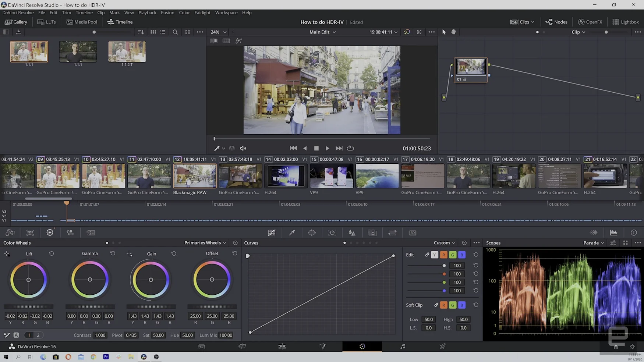Viewport: 644px width, 362px height.
Task: Select the hand pan tool in node editor
Action: (453, 32)
